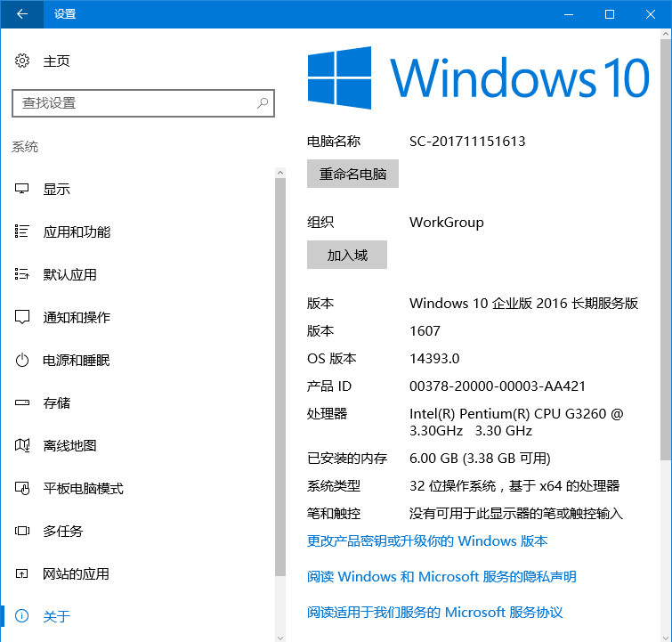
Task: Select the 关于 page
Action: pyautogui.click(x=56, y=616)
